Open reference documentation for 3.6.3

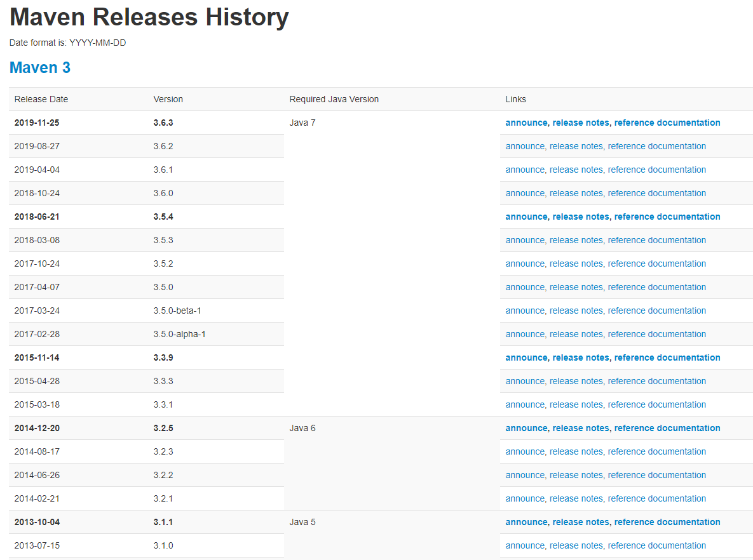pyautogui.click(x=667, y=123)
